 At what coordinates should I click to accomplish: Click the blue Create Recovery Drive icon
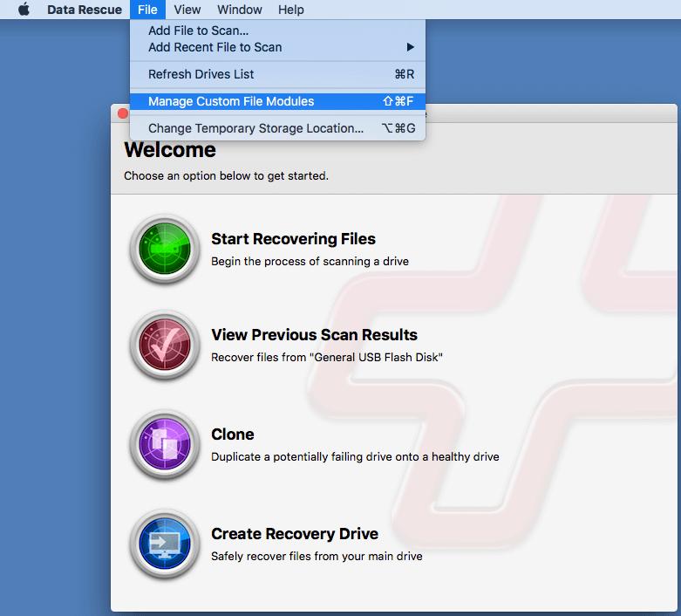[165, 544]
